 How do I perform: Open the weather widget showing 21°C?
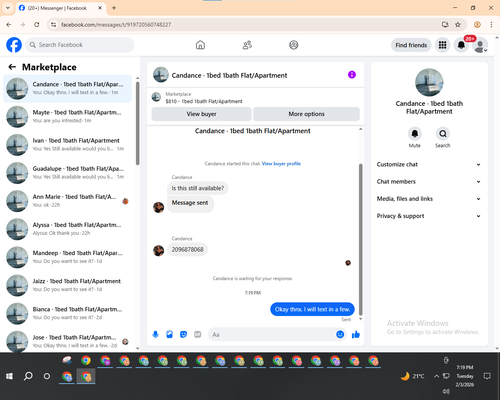pos(412,376)
